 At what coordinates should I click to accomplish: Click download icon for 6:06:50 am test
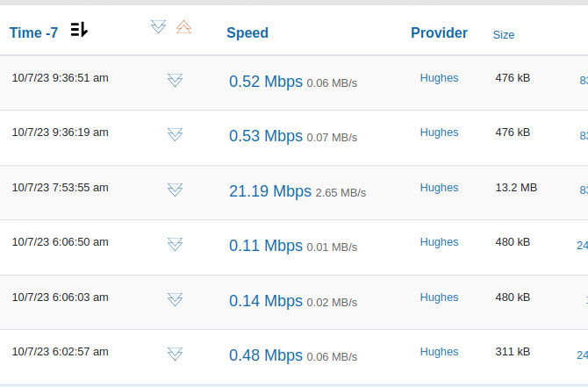175,244
